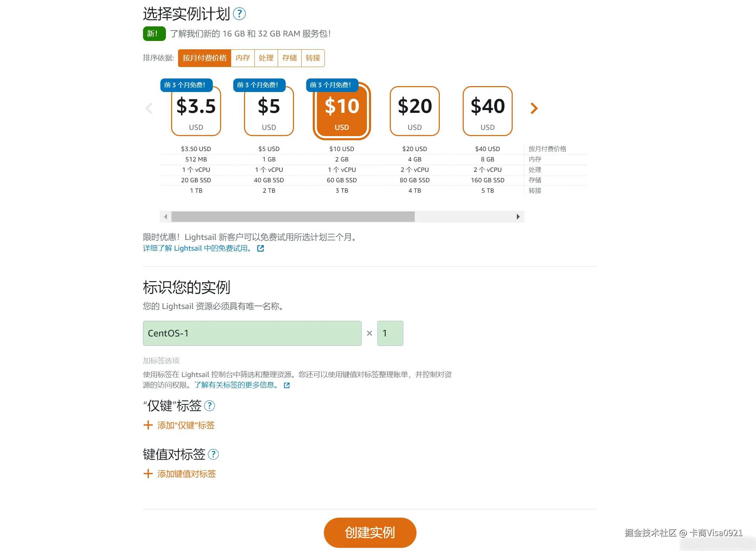The image size is (756, 551).
Task: Choose the $20 USD instance plan
Action: tap(415, 111)
